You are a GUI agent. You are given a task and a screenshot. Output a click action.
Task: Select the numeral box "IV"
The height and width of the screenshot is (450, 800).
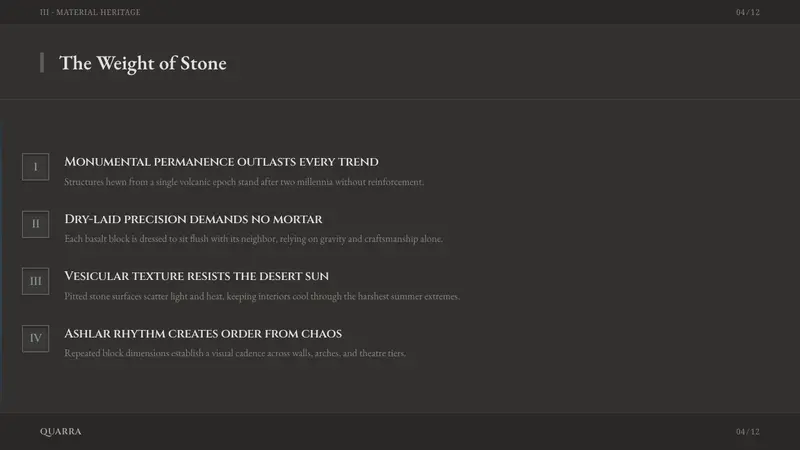(x=36, y=338)
